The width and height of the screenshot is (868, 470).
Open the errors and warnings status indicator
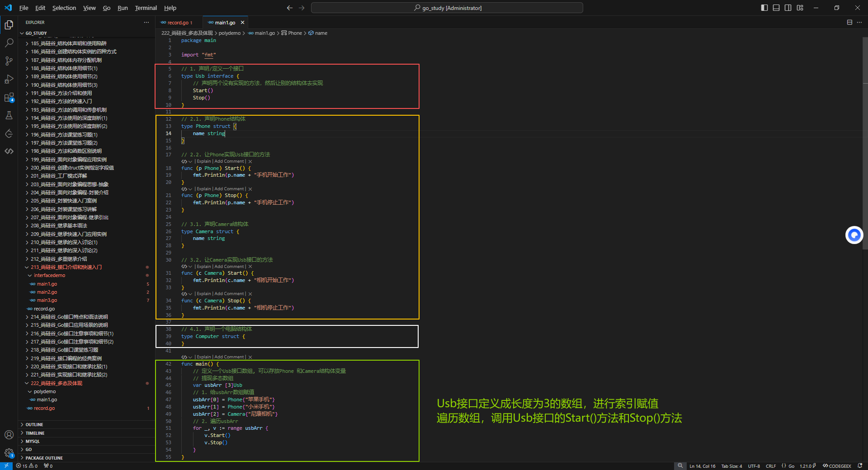click(x=27, y=466)
